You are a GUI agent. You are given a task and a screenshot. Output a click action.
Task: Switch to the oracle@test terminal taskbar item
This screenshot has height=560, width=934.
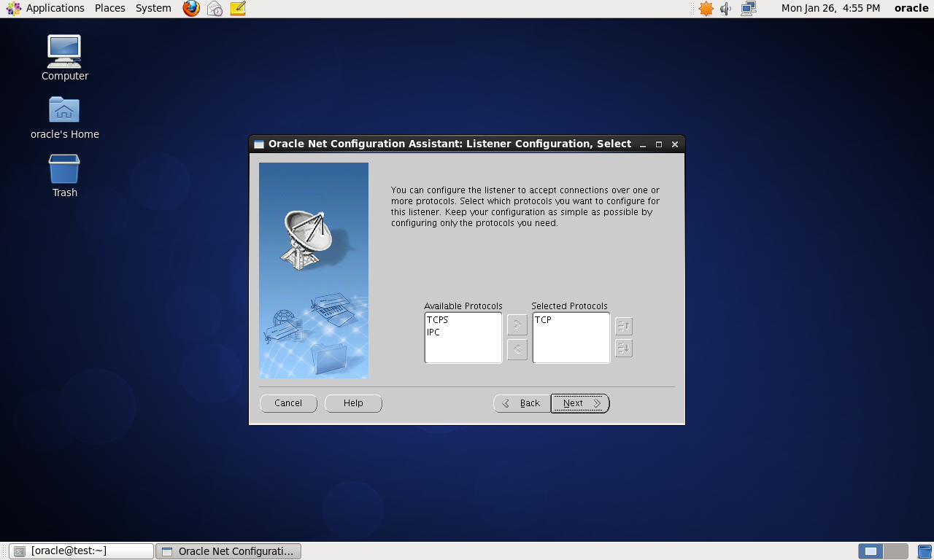pyautogui.click(x=82, y=551)
